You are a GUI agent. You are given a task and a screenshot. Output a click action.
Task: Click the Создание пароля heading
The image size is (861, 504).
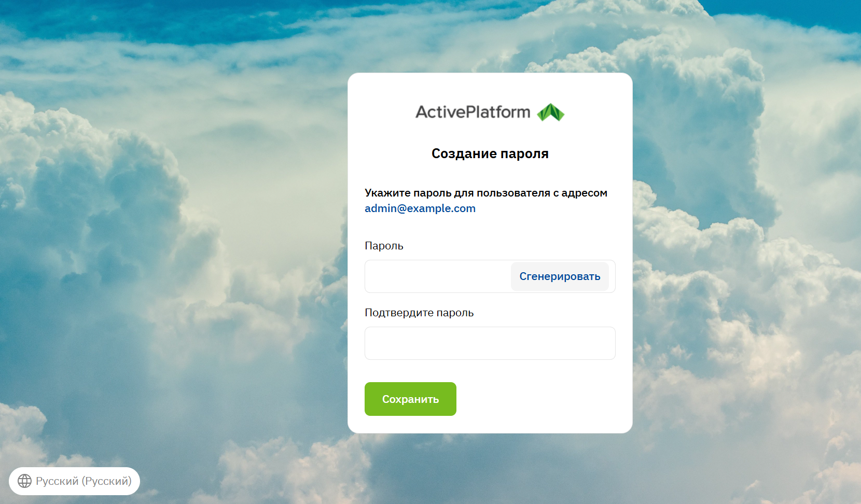(x=490, y=153)
